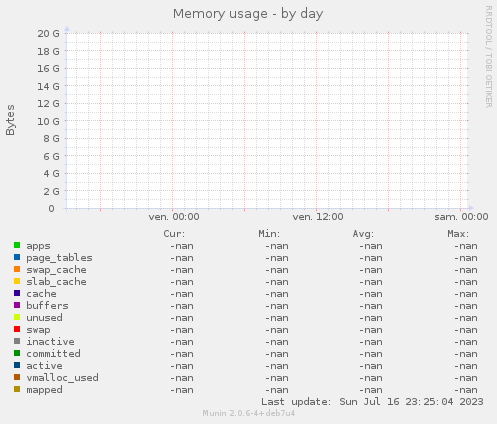Viewport: 497px width, 424px height.
Task: Select the 'apps' legend label
Action: (x=38, y=246)
